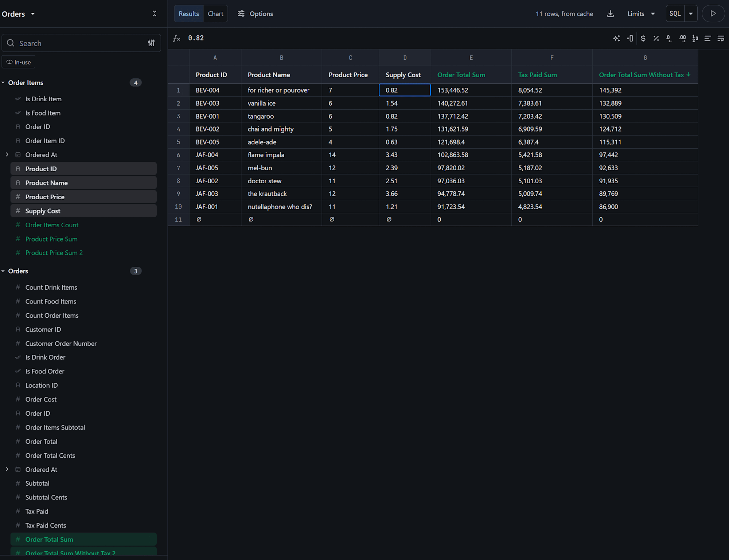Select row number 6 header

tap(178, 155)
